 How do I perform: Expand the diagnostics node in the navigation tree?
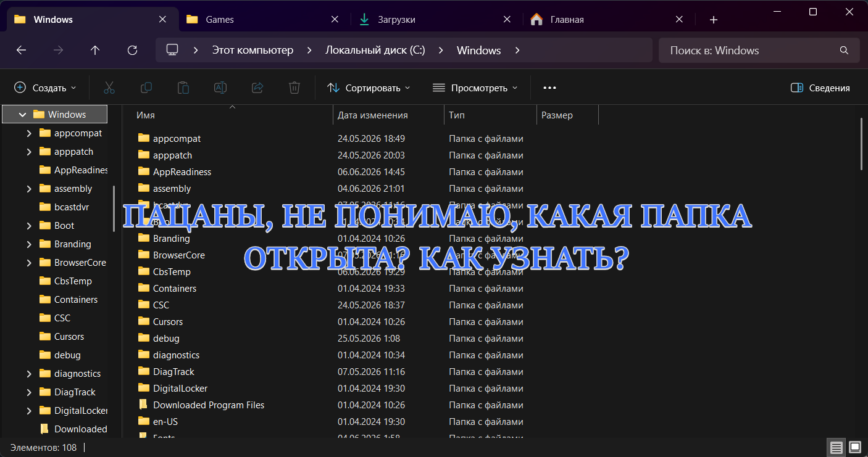pyautogui.click(x=29, y=373)
